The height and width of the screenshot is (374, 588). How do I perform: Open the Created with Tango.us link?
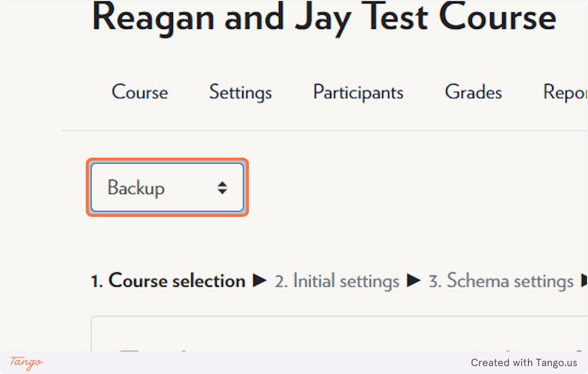point(524,363)
